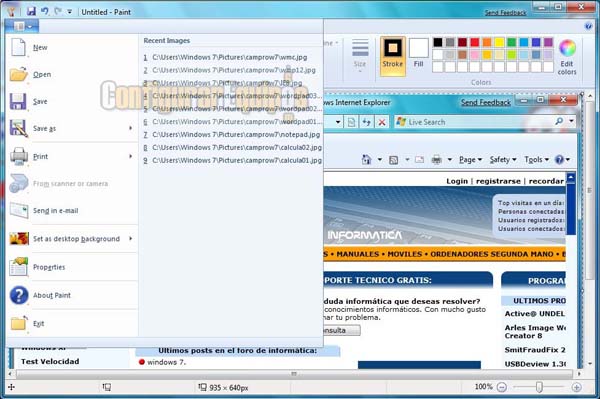Viewport: 600px width, 399px height.
Task: Click the Exit folder icon
Action: click(18, 324)
